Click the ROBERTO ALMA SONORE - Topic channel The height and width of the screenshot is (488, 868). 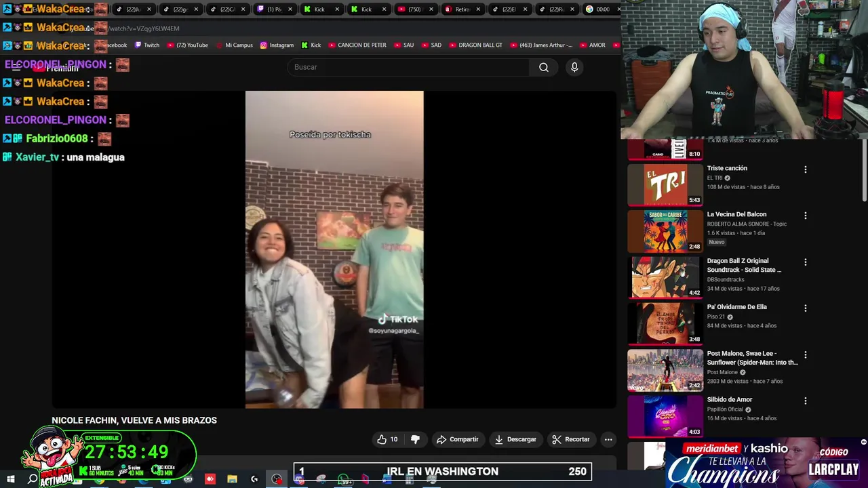pos(747,224)
